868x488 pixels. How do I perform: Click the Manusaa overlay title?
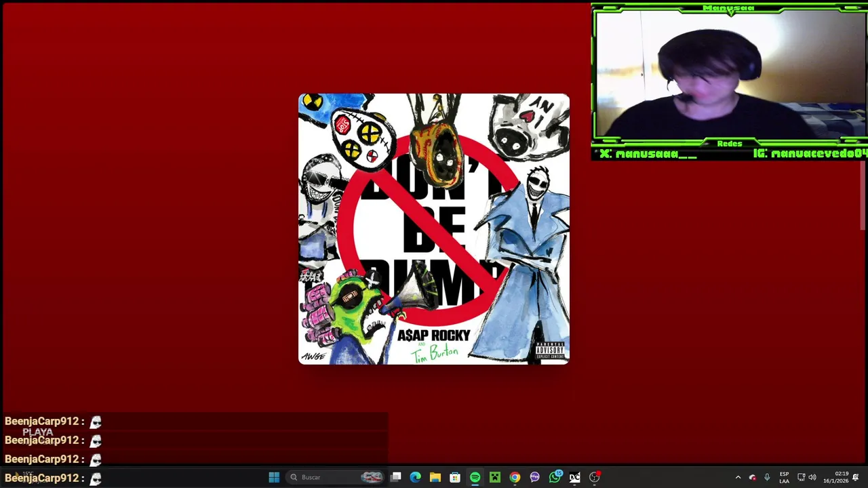(x=729, y=8)
